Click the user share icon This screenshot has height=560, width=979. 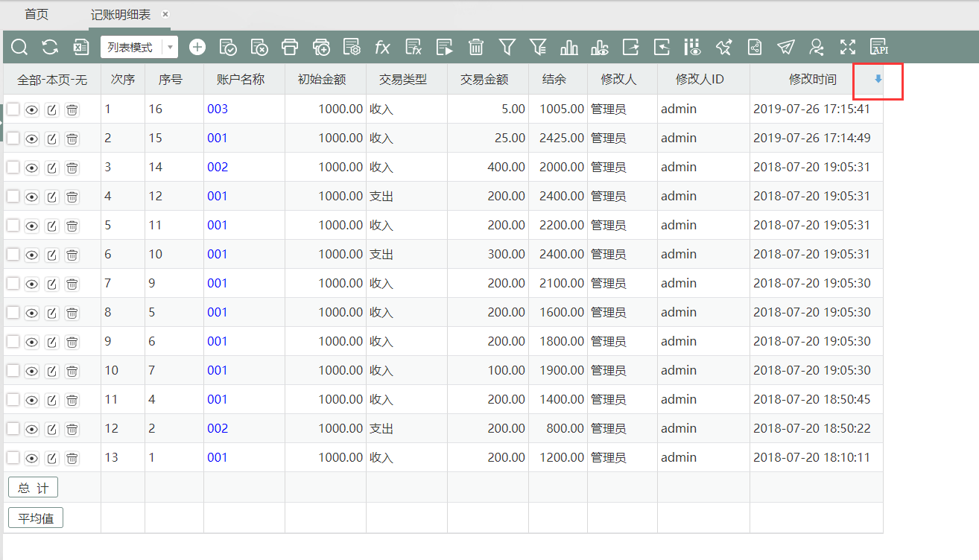point(817,48)
